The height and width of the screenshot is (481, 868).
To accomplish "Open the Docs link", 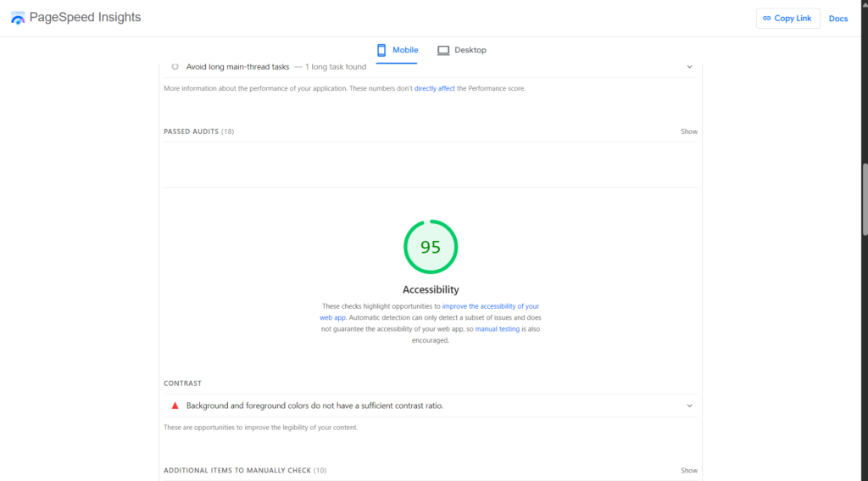I will pos(838,19).
